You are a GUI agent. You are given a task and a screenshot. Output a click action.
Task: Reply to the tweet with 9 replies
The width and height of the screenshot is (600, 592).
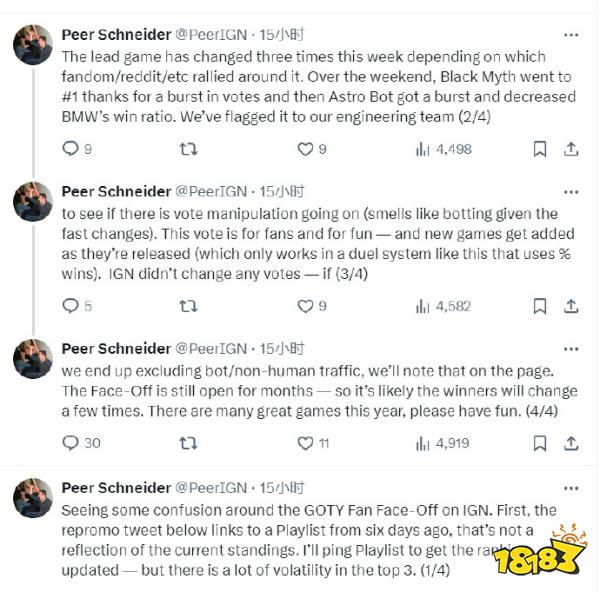pos(71,149)
